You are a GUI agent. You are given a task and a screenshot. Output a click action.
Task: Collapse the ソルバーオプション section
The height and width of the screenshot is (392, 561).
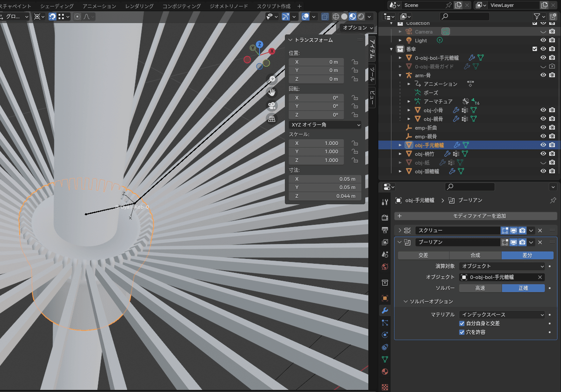(x=406, y=301)
